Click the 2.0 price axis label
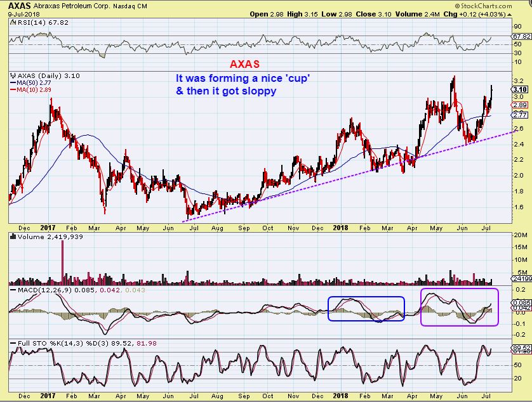 pos(519,176)
